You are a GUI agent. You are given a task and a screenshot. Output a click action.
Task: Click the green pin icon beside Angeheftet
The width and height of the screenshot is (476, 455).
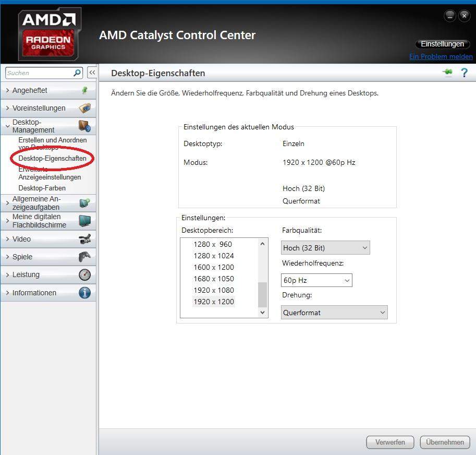pos(84,90)
